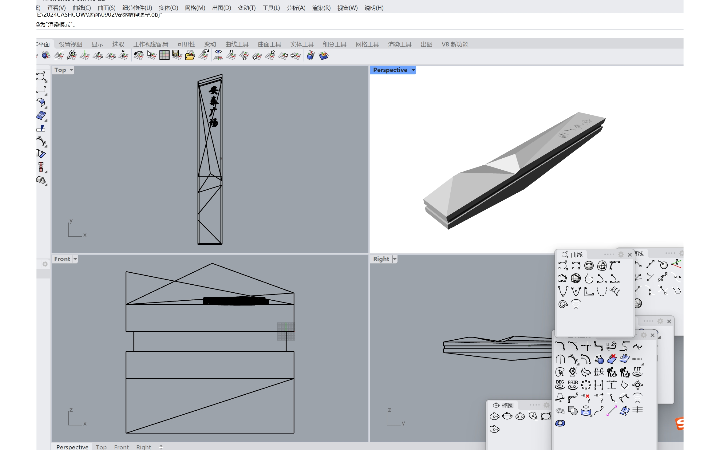
Task: Open the Right viewport title dropdown
Action: pyautogui.click(x=394, y=259)
